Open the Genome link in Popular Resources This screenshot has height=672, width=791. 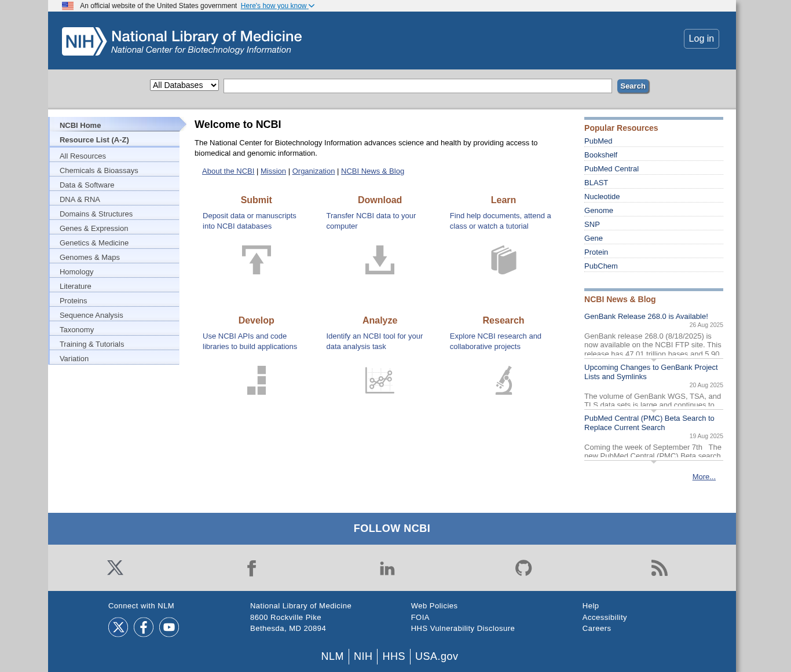(x=598, y=211)
